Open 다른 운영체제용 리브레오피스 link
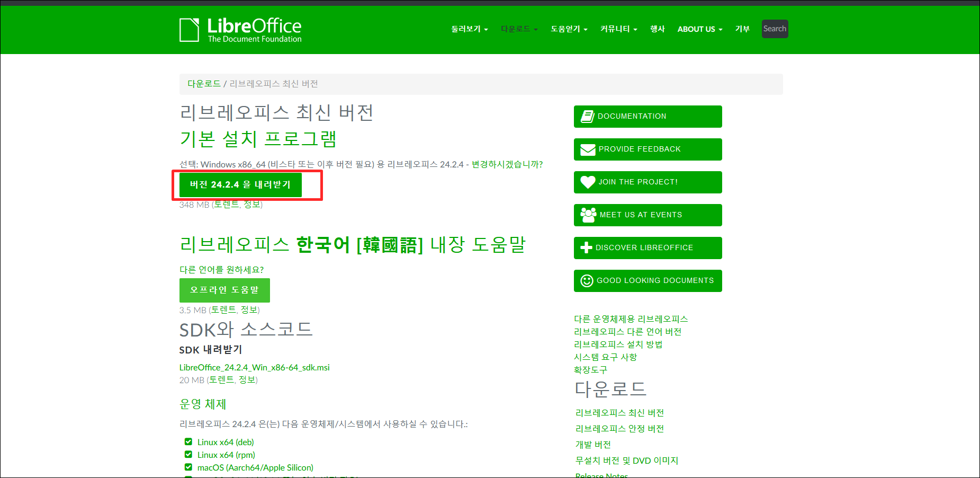The image size is (980, 478). click(x=631, y=319)
